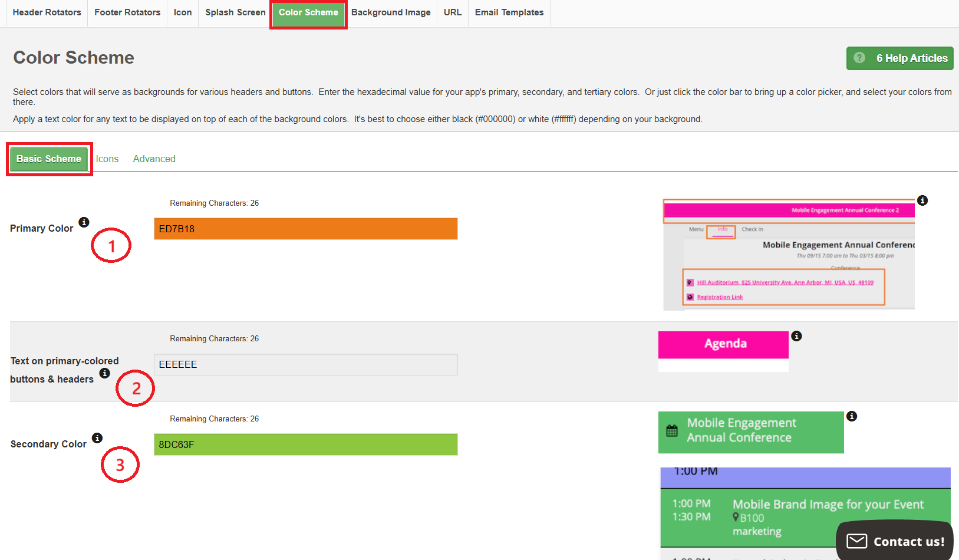Screen dimensions: 959x560
Task: Click info icon next to Agenda preview
Action: click(x=796, y=336)
